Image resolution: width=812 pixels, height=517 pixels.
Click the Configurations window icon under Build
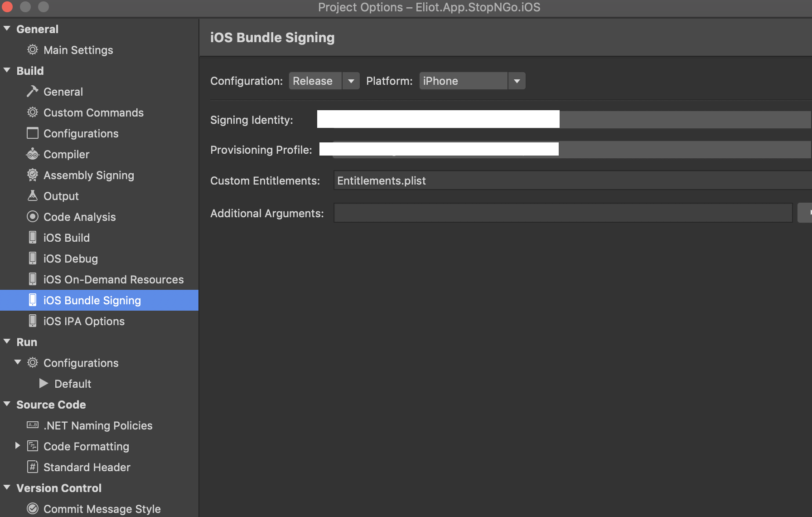[x=33, y=133]
